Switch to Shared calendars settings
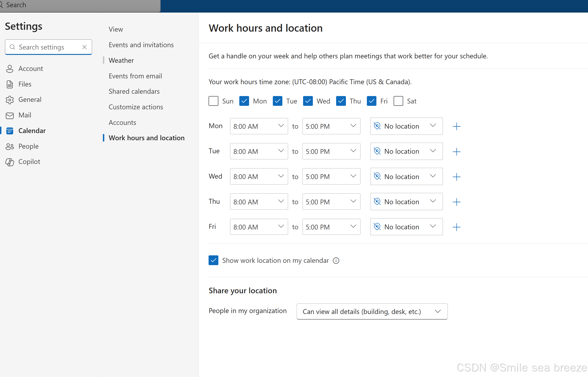This screenshot has height=377, width=588. (134, 91)
